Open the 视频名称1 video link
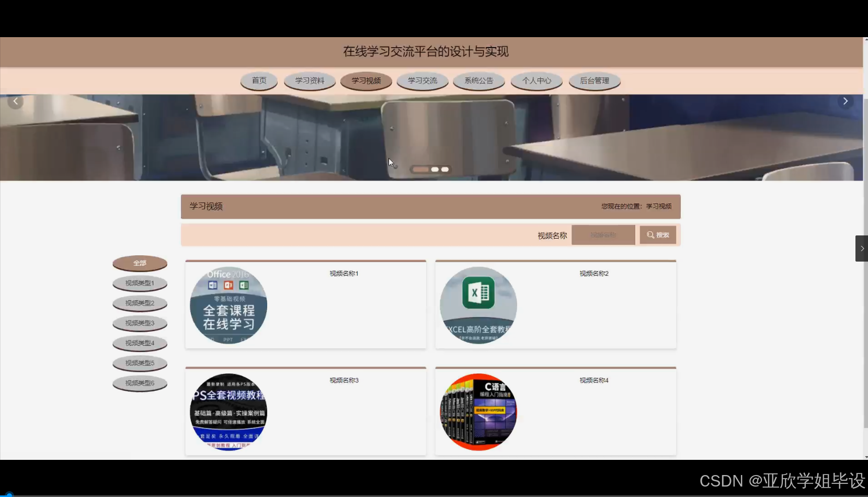The image size is (868, 497). [343, 273]
